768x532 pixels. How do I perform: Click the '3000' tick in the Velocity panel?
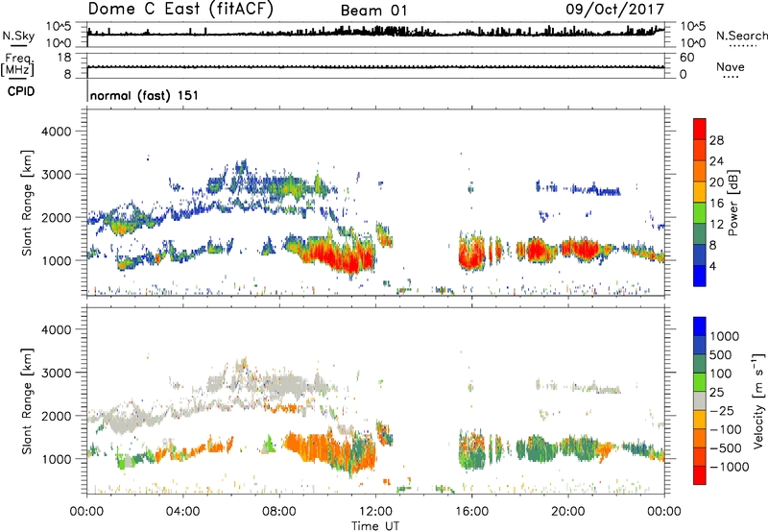point(56,373)
